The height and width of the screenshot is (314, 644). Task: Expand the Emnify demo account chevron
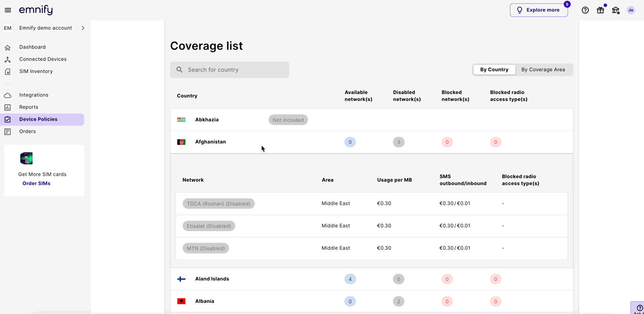pos(83,28)
